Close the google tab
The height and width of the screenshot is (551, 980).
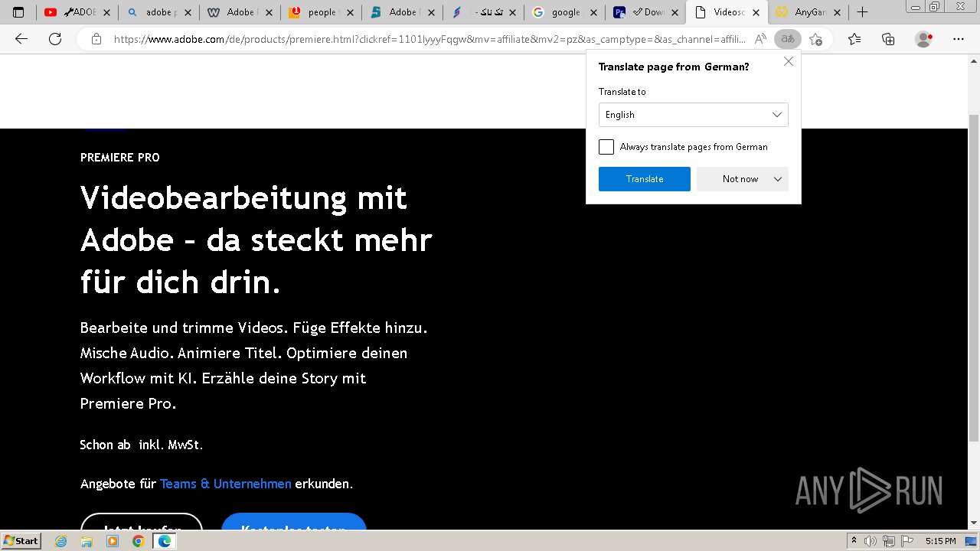pos(593,12)
